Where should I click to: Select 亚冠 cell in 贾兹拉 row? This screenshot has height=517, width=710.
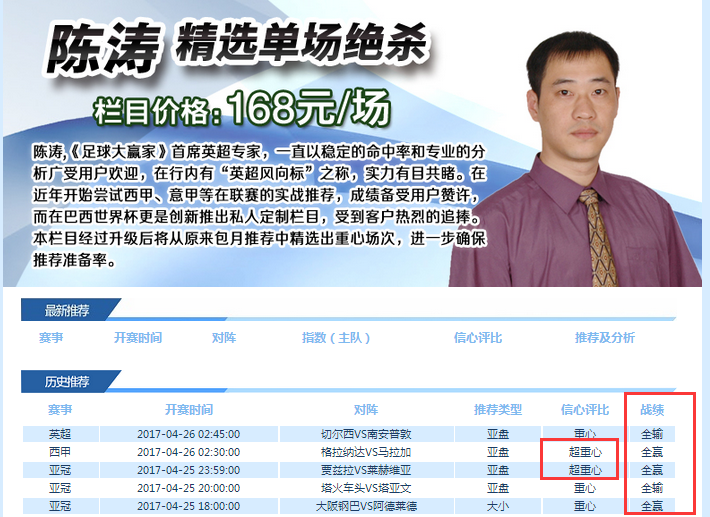click(60, 470)
